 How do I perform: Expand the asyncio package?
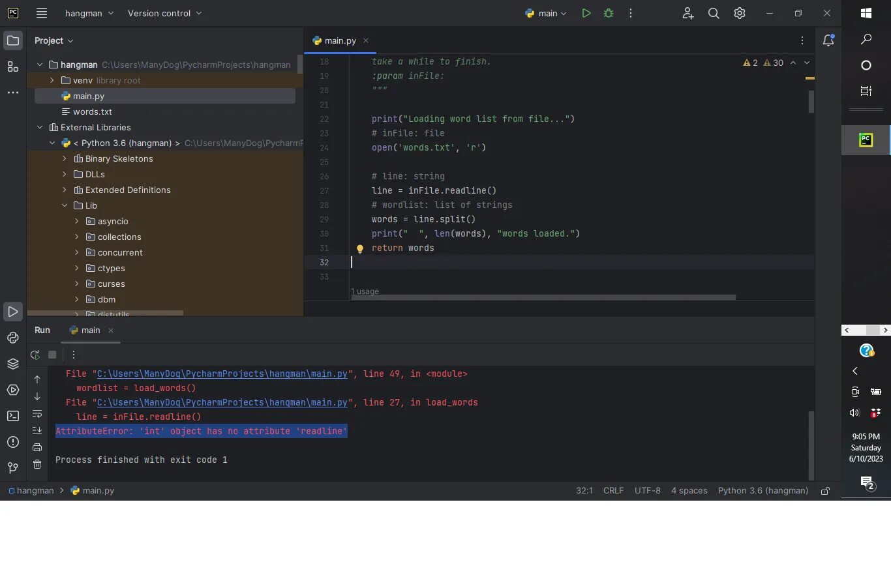coord(76,221)
